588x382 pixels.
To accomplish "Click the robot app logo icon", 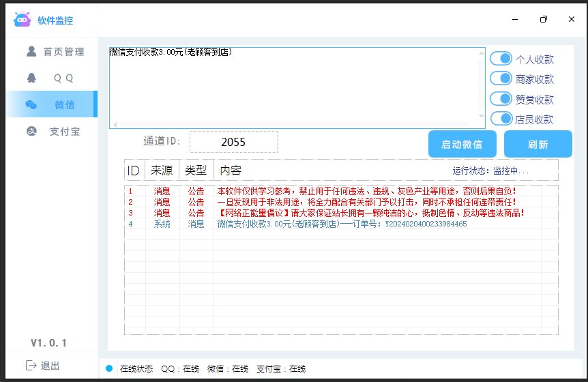I will tap(22, 20).
